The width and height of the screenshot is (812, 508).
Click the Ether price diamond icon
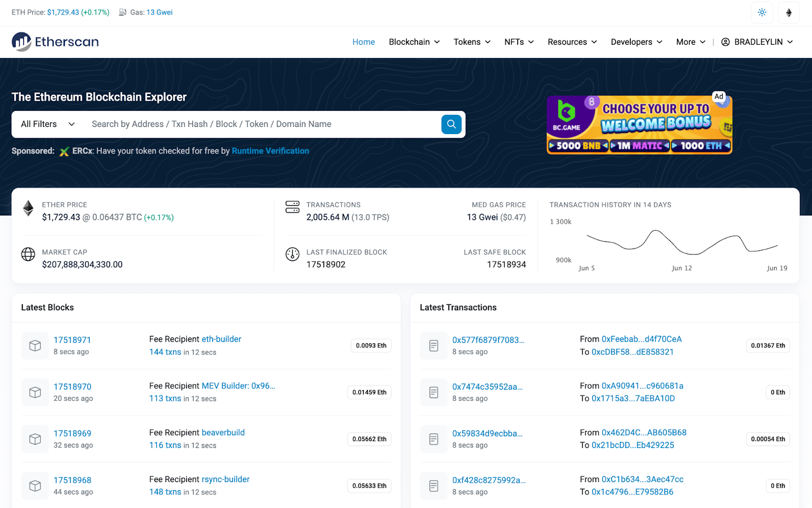[x=28, y=208]
